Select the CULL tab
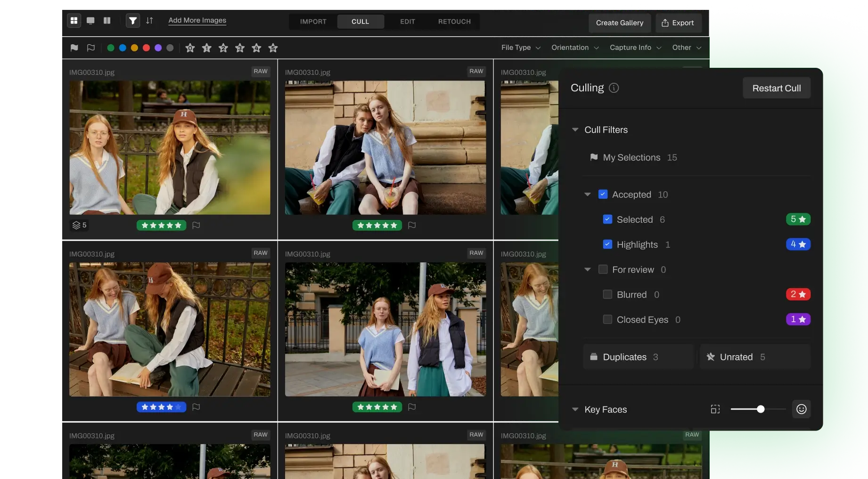868x479 pixels. [x=360, y=22]
